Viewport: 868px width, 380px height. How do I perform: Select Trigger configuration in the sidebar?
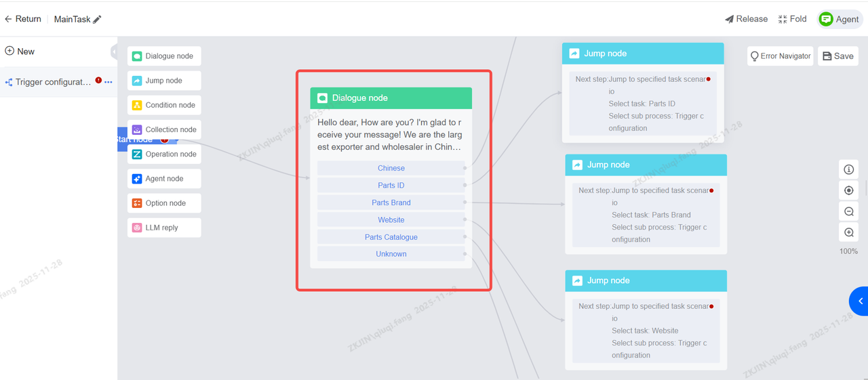pyautogui.click(x=53, y=82)
